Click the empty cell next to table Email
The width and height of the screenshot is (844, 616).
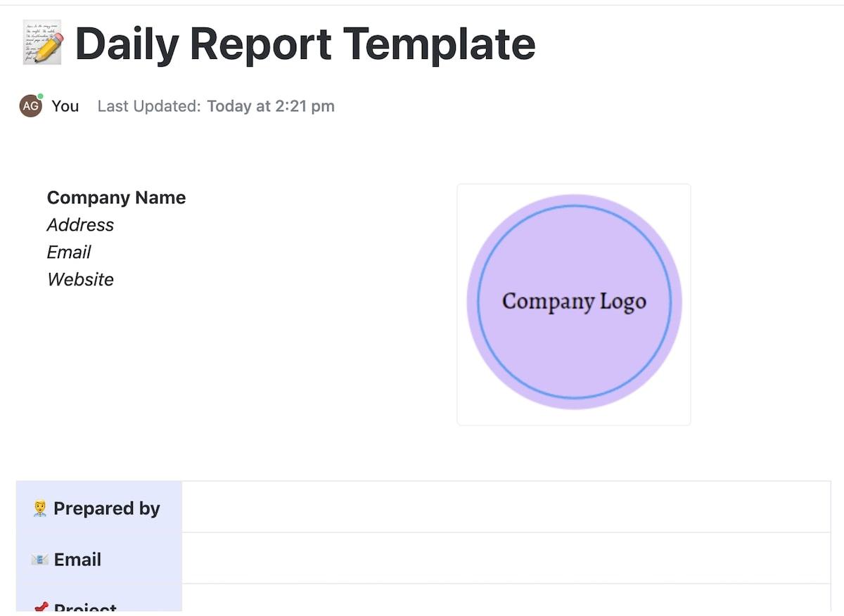point(506,558)
